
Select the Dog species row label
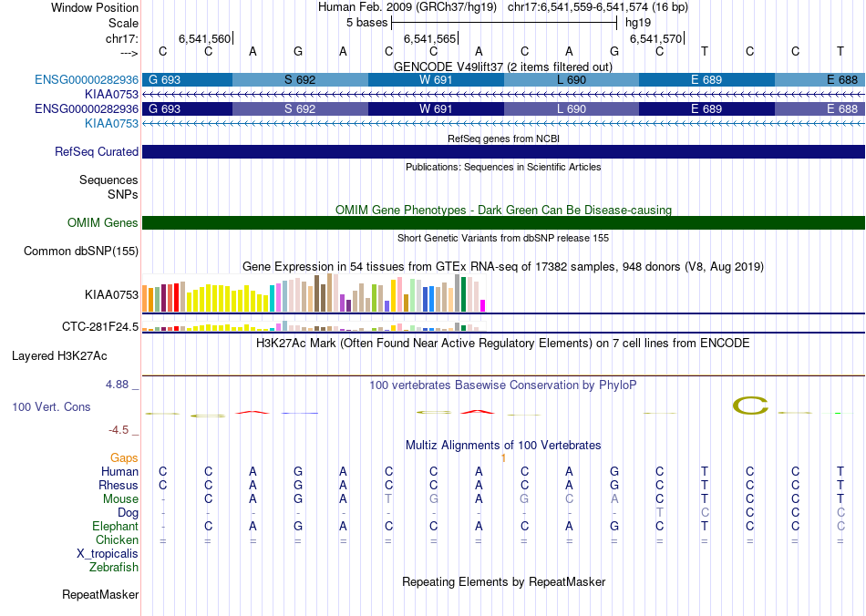pos(128,513)
